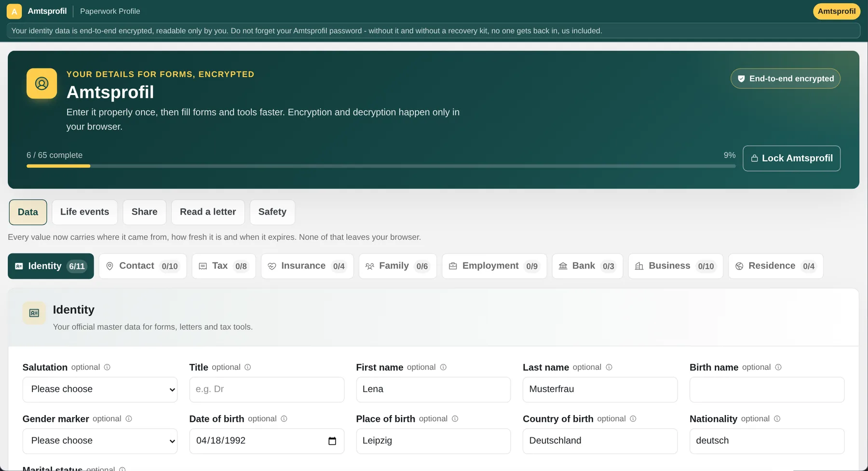Open the Insurance 0/4 category
868x471 pixels.
307,266
